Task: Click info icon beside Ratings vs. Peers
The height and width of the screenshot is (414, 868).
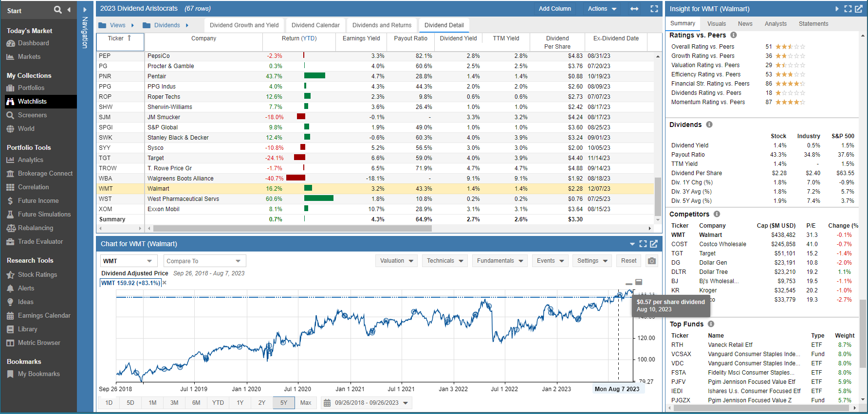Action: (733, 35)
